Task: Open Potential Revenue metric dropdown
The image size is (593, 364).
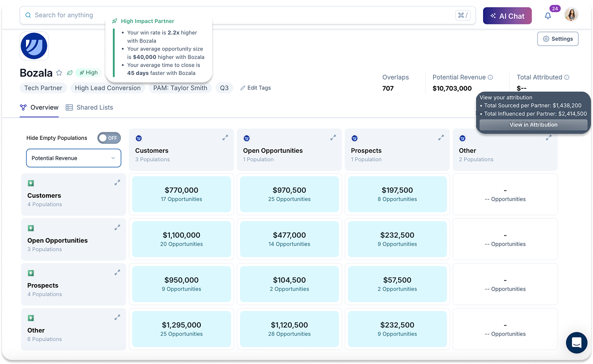Action: (x=73, y=158)
